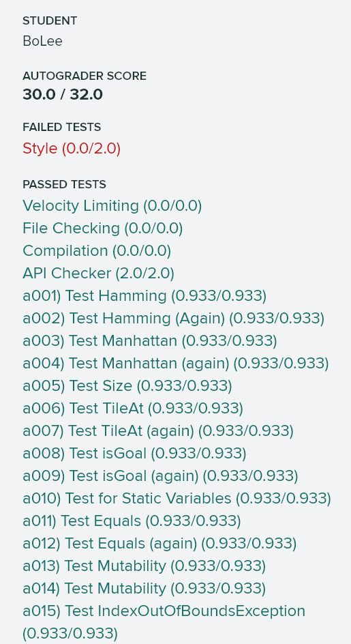Select the student name BoLee
The image size is (351, 644).
[43, 42]
